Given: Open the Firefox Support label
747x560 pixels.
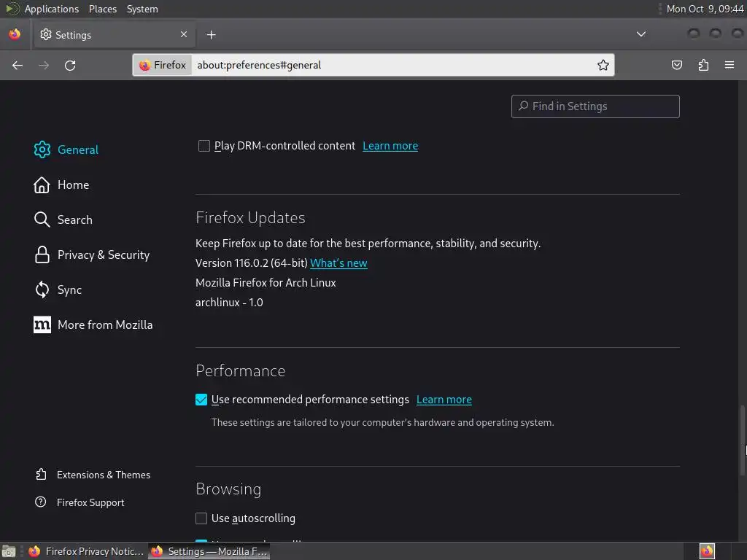Looking at the screenshot, I should 90,502.
